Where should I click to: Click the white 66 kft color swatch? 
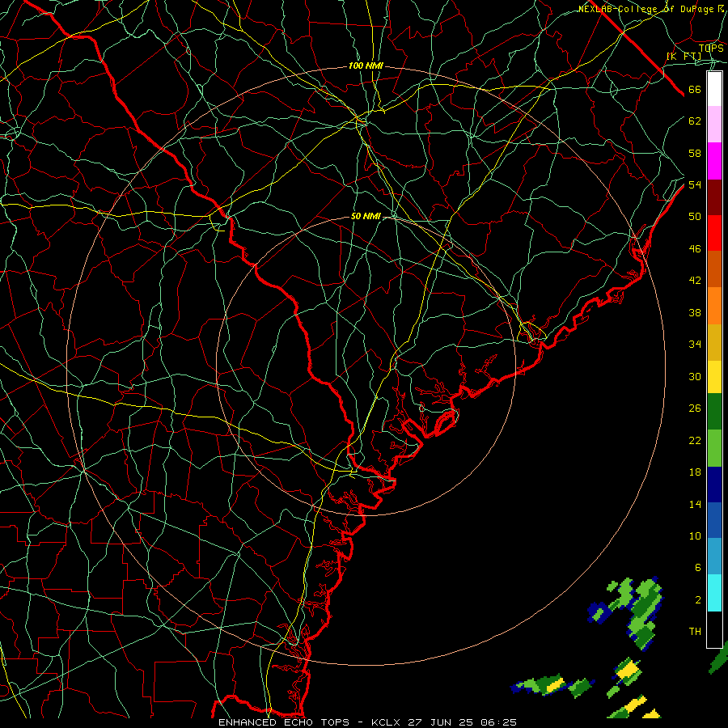(714, 89)
